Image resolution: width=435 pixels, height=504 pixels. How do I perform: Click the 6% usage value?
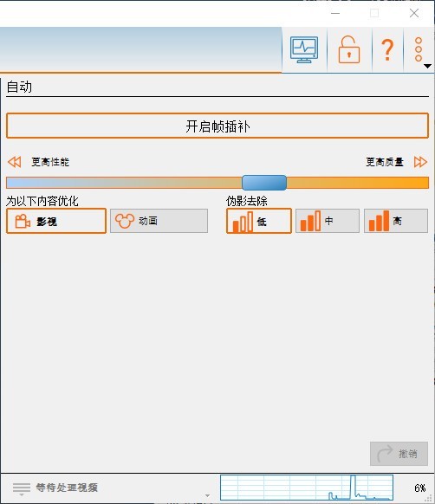click(420, 488)
